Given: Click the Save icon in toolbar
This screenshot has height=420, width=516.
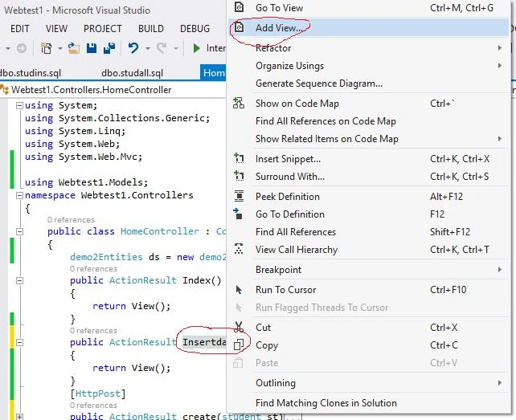Looking at the screenshot, I should (92, 48).
